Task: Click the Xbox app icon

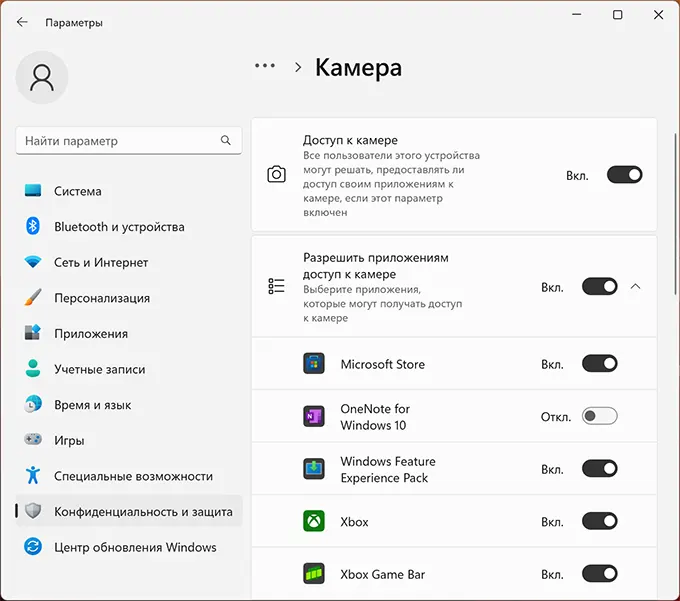Action: 314,521
